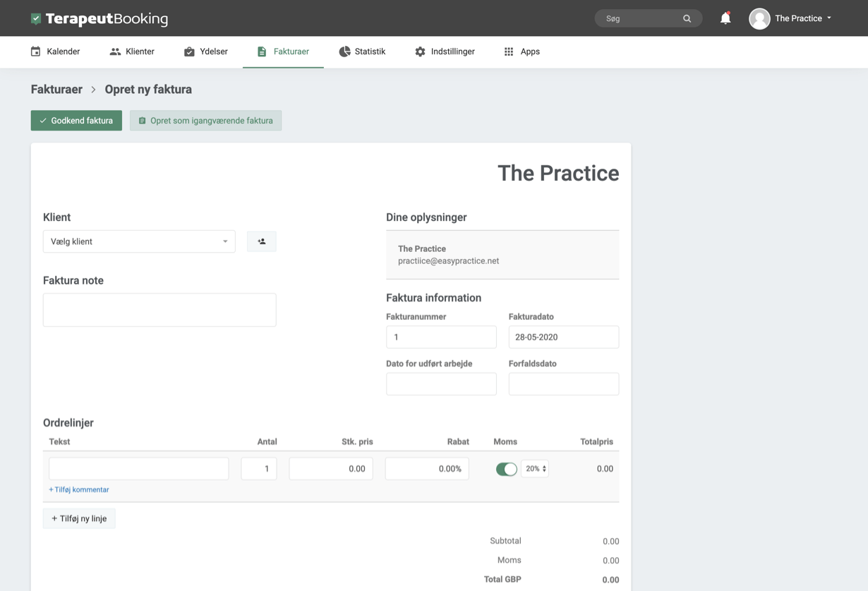Open the 20% Moms rate selector

(535, 469)
